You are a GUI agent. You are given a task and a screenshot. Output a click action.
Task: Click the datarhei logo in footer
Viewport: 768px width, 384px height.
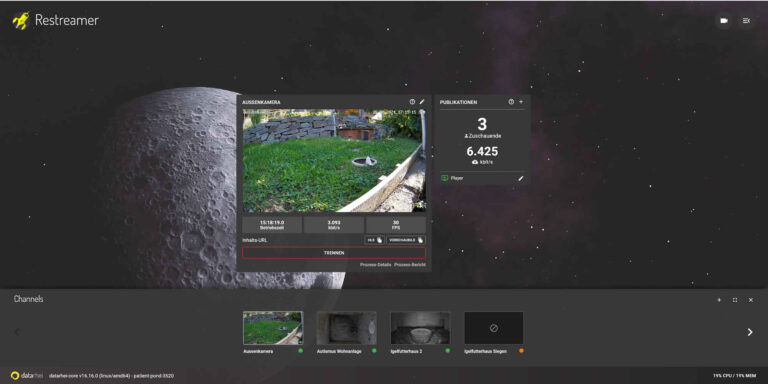click(x=27, y=376)
